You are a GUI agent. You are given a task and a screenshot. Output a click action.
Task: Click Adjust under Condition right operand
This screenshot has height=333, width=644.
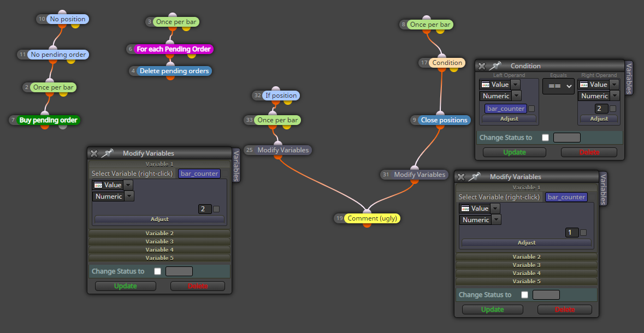click(x=599, y=118)
